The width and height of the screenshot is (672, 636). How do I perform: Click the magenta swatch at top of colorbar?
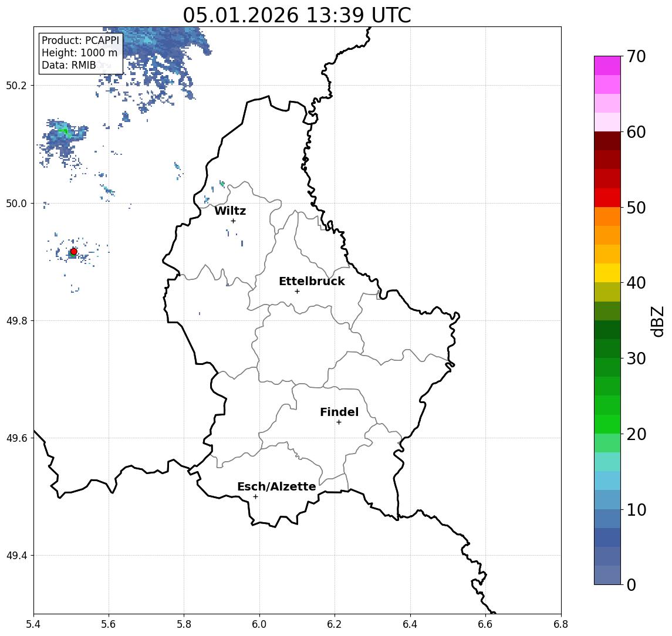click(x=607, y=66)
